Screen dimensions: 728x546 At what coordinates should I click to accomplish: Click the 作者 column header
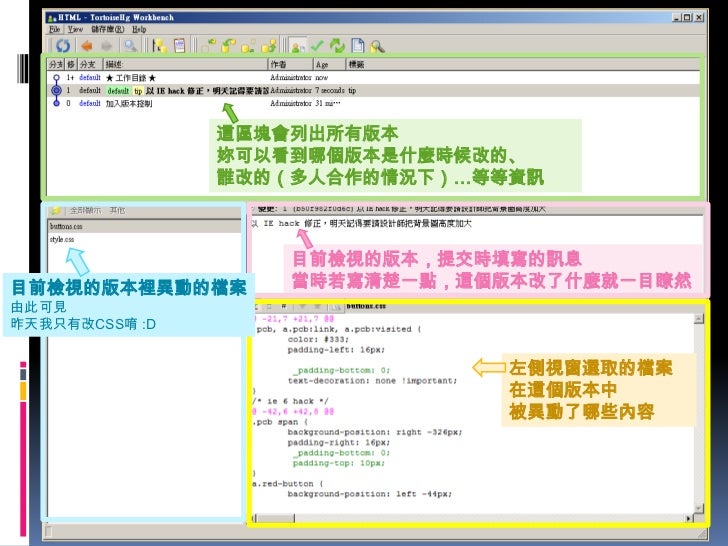point(279,64)
